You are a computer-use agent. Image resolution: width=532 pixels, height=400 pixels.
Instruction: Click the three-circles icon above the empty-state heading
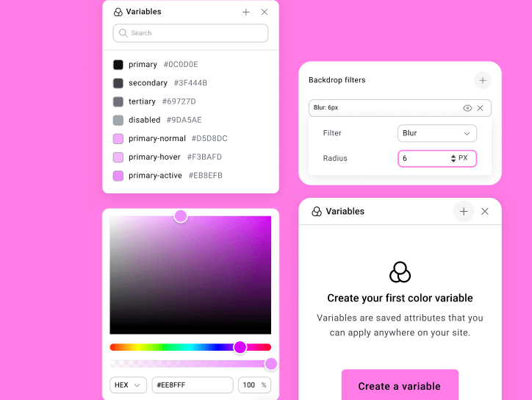click(400, 272)
